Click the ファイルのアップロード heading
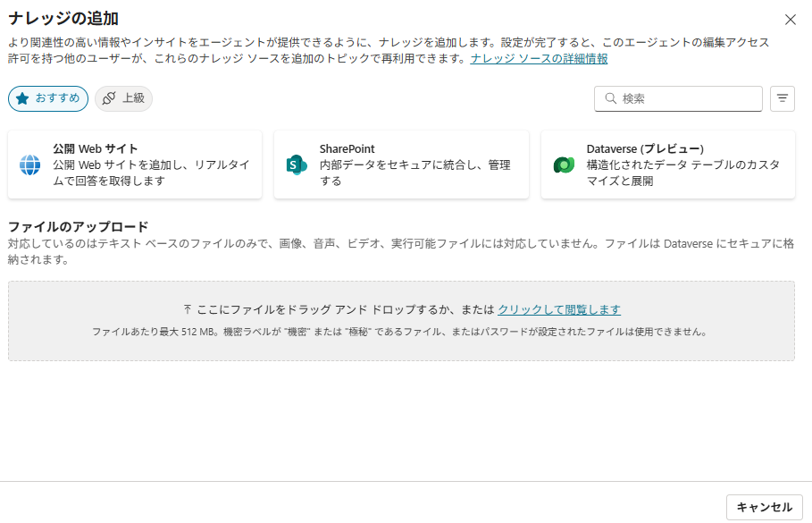The height and width of the screenshot is (523, 812). pos(79,226)
